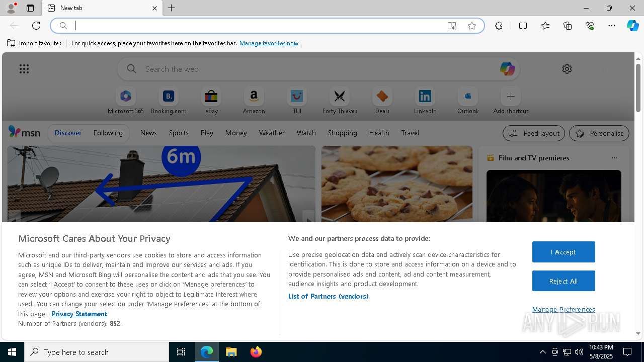Open the chocolate chip cookies article image
Screen dimensions: 644x362
click(397, 184)
